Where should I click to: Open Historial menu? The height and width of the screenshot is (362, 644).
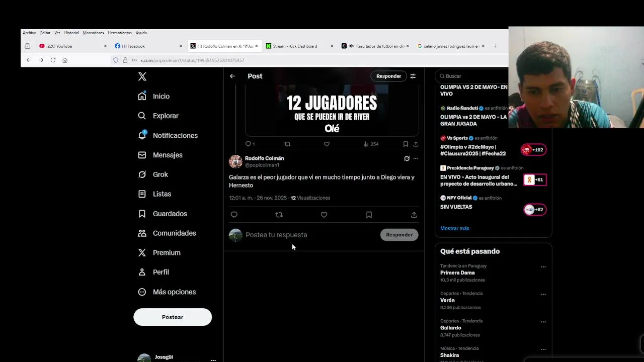[71, 33]
